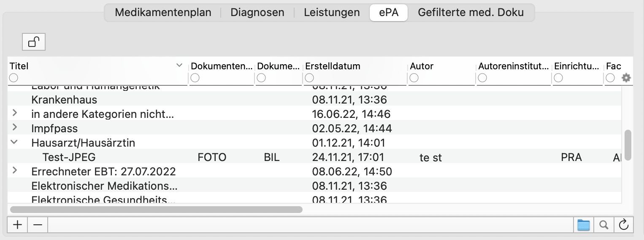
Task: Open the blue folder icon
Action: pos(584,225)
